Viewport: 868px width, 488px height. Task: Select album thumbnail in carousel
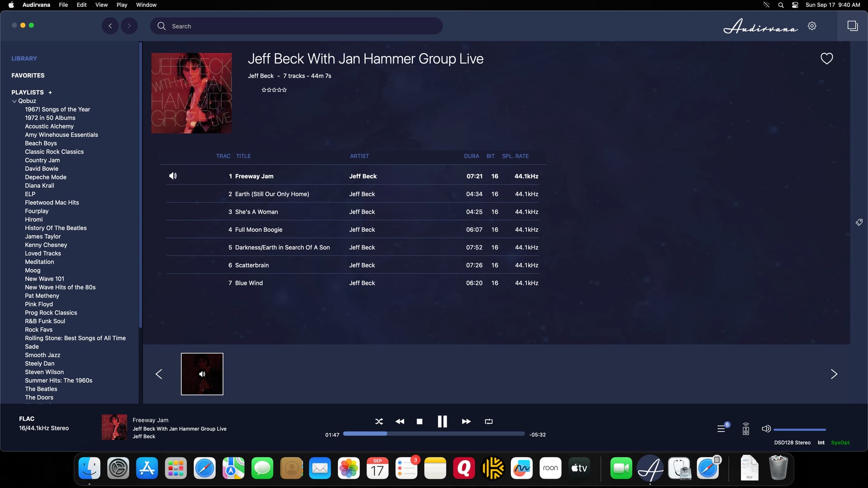pyautogui.click(x=202, y=374)
